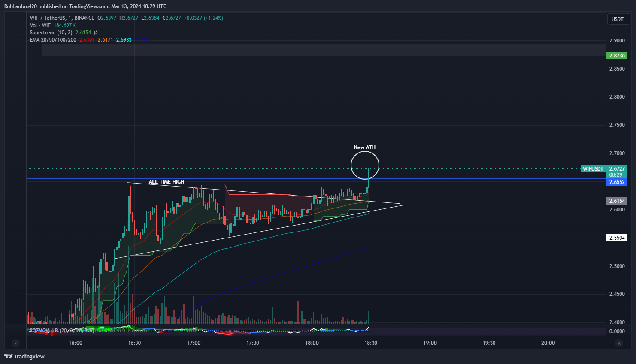
Task: Click the 00:29 countdown timer label
Action: 616,175
